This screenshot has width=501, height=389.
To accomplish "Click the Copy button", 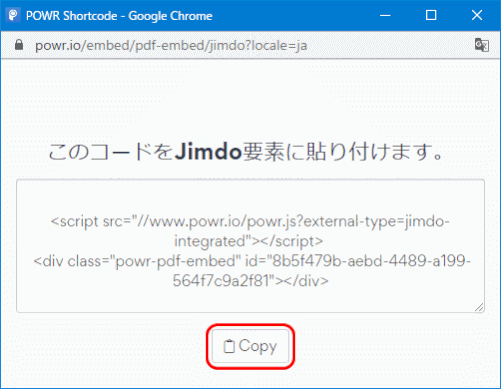I will pyautogui.click(x=250, y=346).
